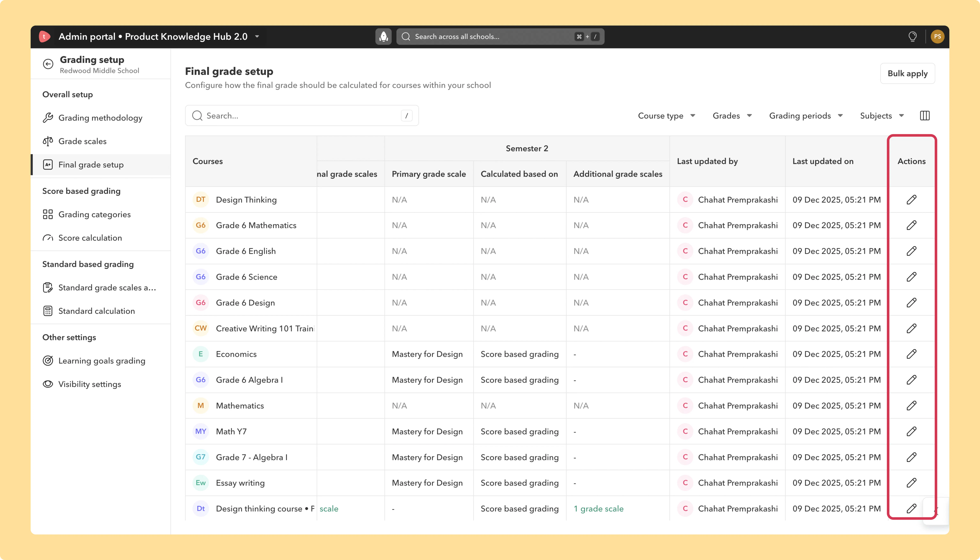Expand the Admin portal workspace switcher arrow
This screenshot has height=560, width=980.
[x=257, y=37]
